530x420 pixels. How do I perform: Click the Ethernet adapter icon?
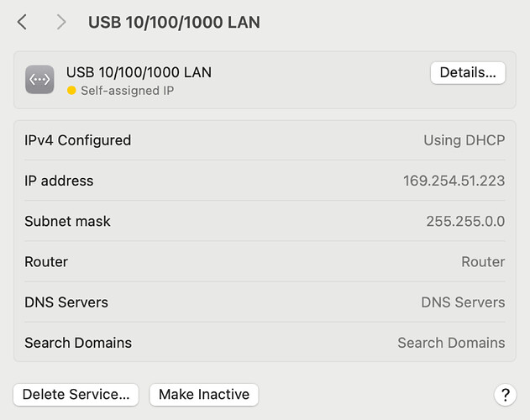click(x=39, y=80)
